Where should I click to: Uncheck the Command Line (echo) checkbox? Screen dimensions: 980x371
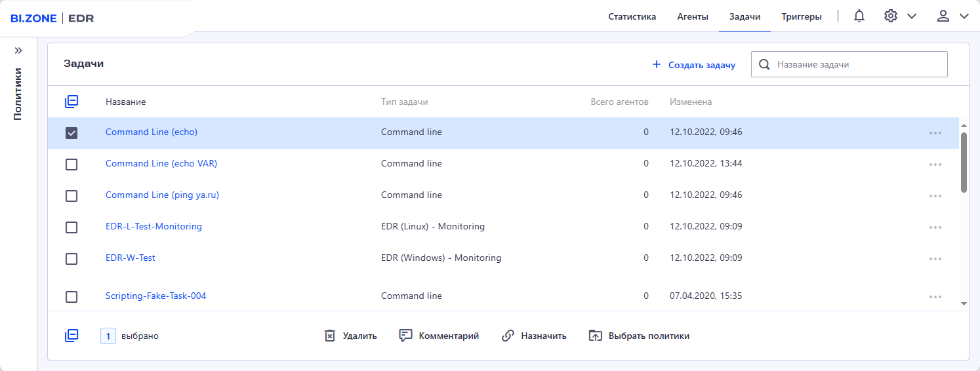click(71, 132)
